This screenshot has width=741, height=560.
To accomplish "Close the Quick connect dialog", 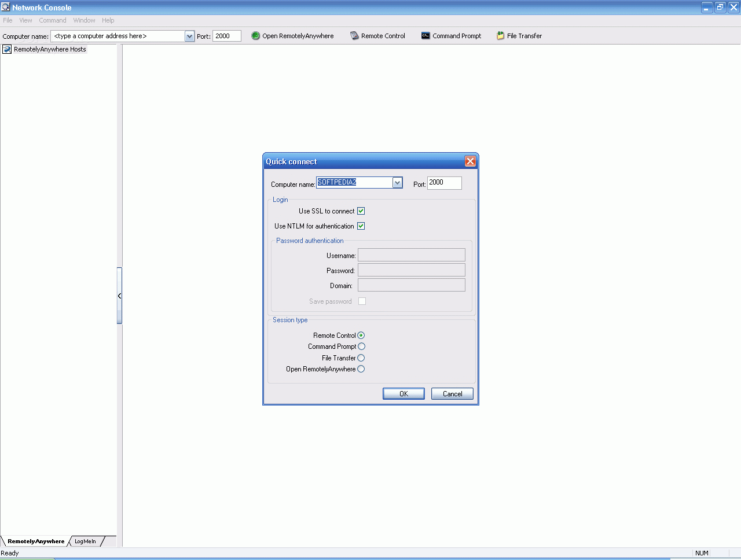I will coord(470,161).
